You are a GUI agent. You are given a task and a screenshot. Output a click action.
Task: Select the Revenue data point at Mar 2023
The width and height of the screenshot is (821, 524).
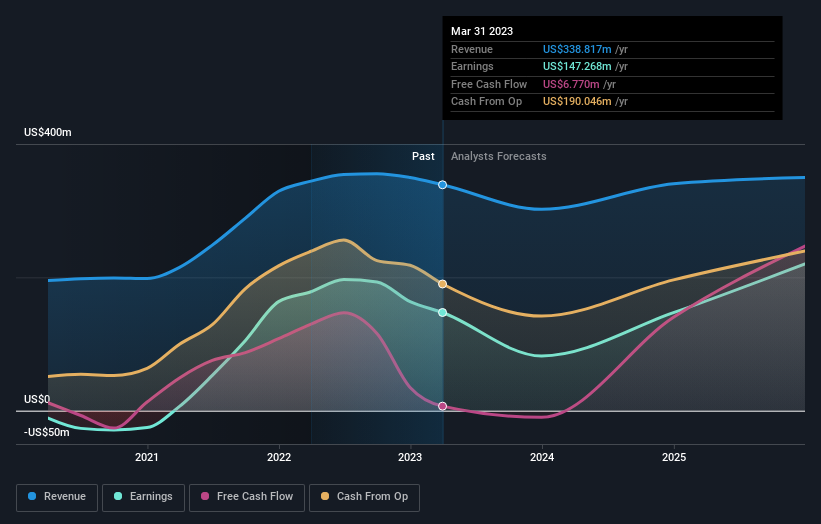coord(442,185)
